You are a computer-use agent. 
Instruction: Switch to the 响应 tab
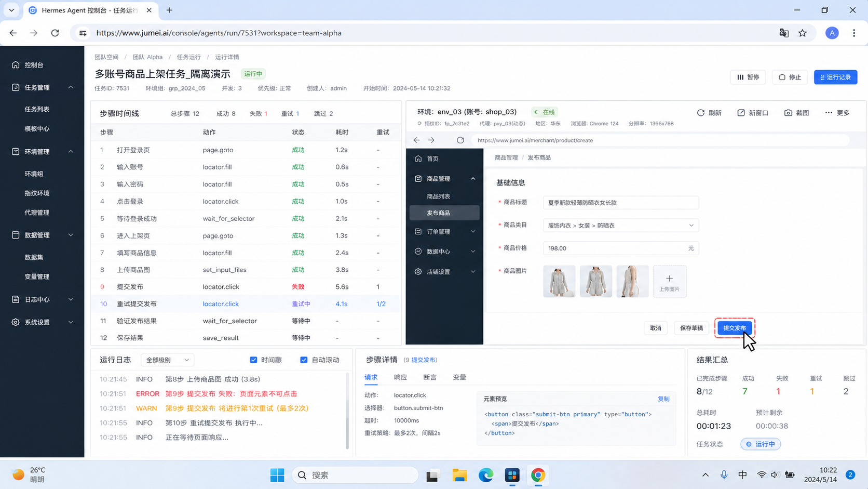pos(400,377)
